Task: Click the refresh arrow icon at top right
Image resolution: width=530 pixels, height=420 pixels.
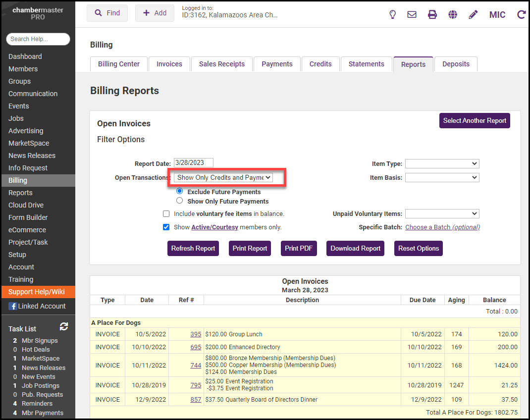Action: coord(521,14)
